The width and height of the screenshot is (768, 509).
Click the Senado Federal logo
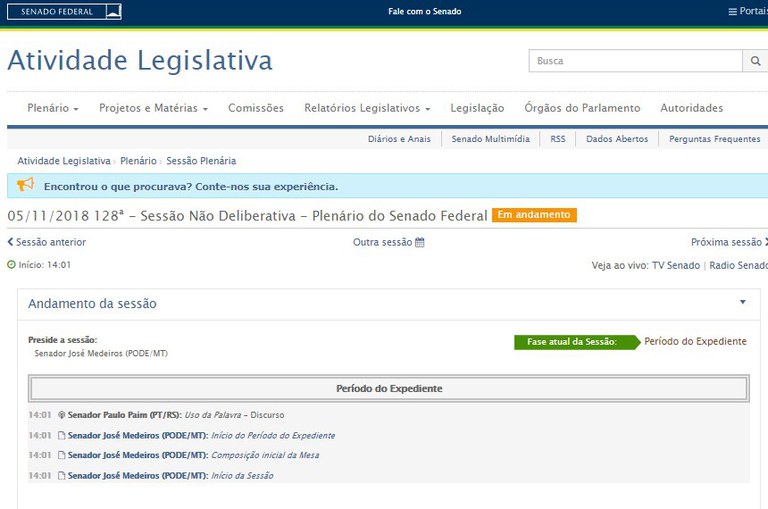pos(64,12)
